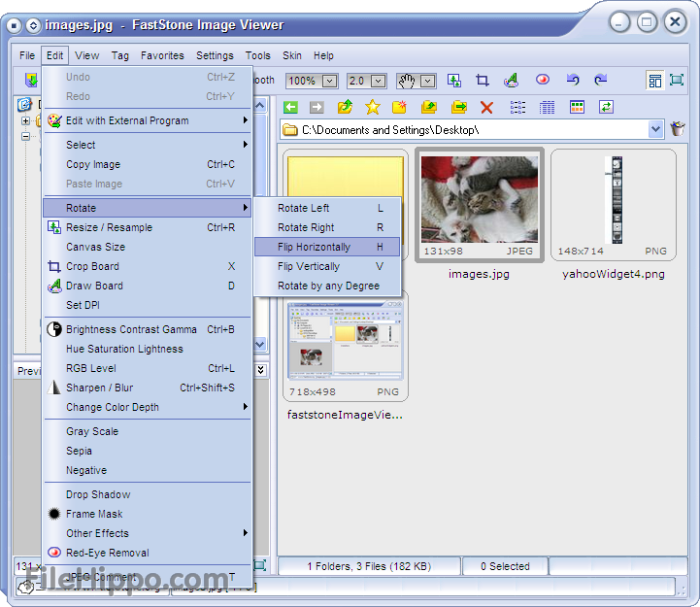The image size is (700, 607).
Task: Open the Settings menu
Action: click(x=215, y=55)
